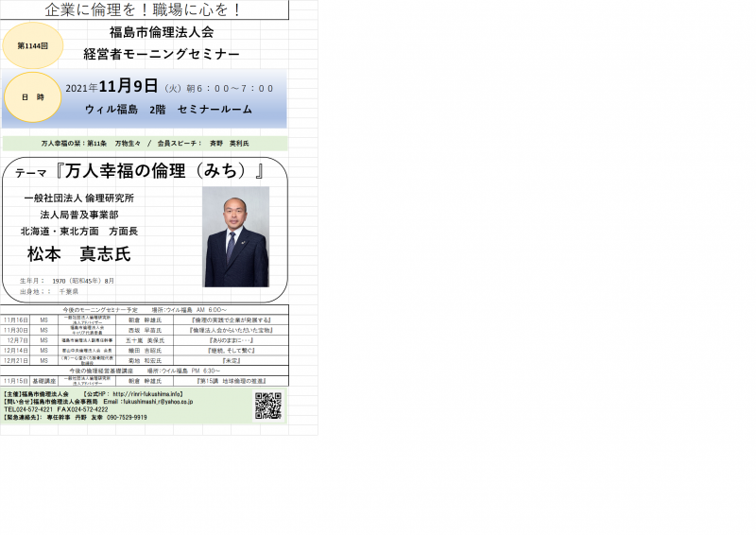Open the rinri-fukushima.info website link
Screen dimensions: 756x535
tap(147, 393)
